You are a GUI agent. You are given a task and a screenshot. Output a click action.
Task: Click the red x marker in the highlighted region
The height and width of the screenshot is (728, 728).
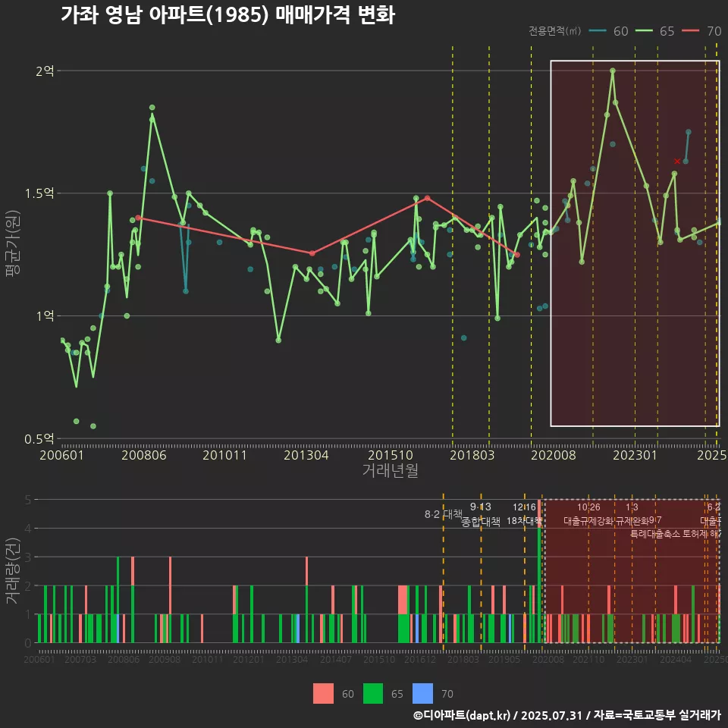677,161
